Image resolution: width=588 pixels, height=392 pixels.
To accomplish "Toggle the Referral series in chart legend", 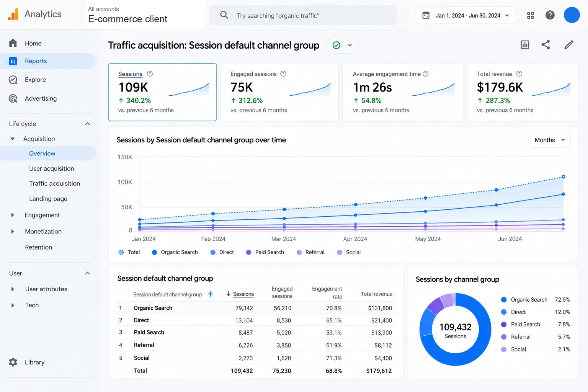I will 310,252.
